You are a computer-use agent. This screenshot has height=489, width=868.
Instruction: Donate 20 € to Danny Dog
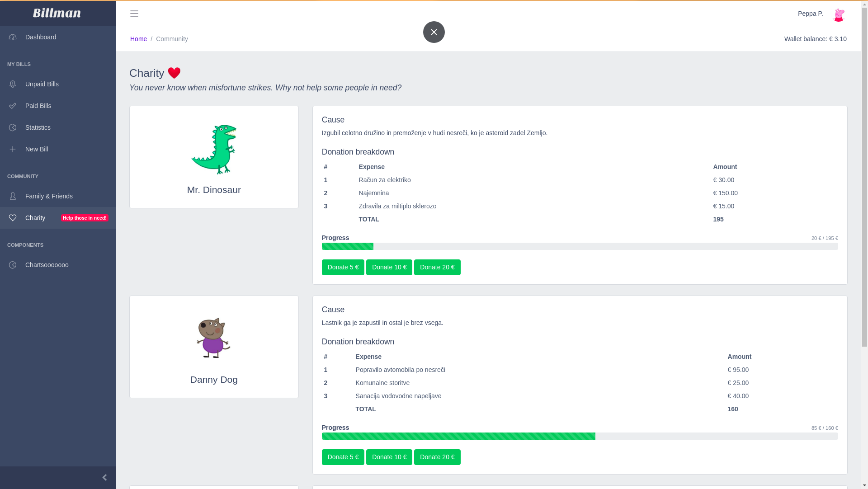tap(437, 457)
